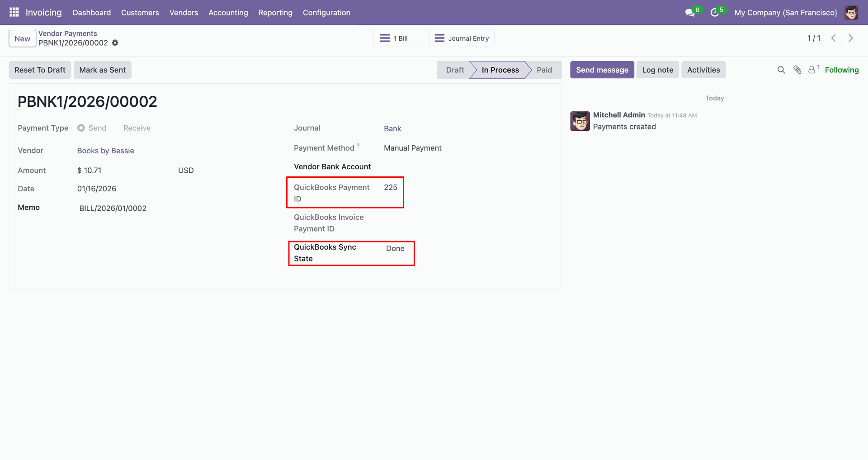This screenshot has width=868, height=460.
Task: Expand the Reporting menu
Action: click(275, 13)
